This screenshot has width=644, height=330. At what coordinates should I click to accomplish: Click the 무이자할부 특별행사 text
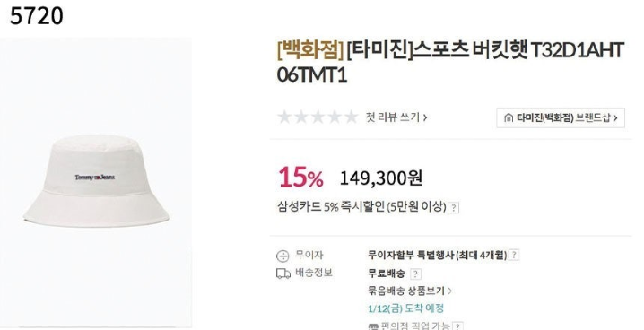[x=411, y=255]
